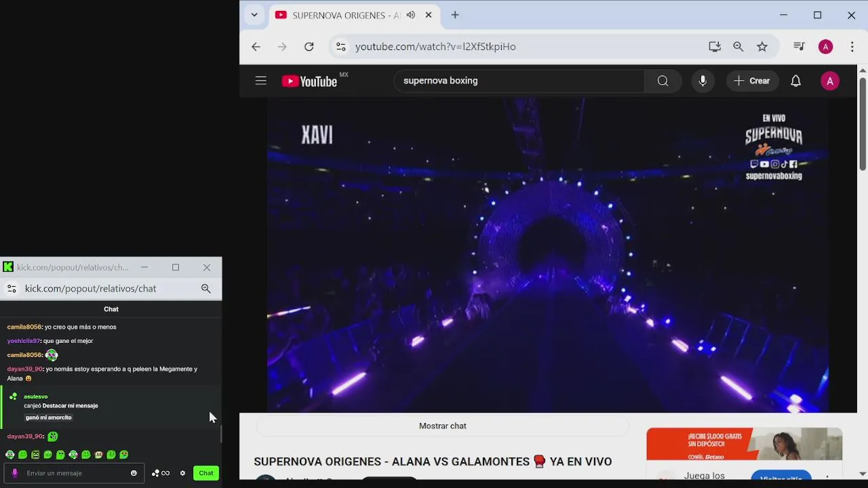This screenshot has width=868, height=488.
Task: Open Kick chat settings gear
Action: coord(182,473)
